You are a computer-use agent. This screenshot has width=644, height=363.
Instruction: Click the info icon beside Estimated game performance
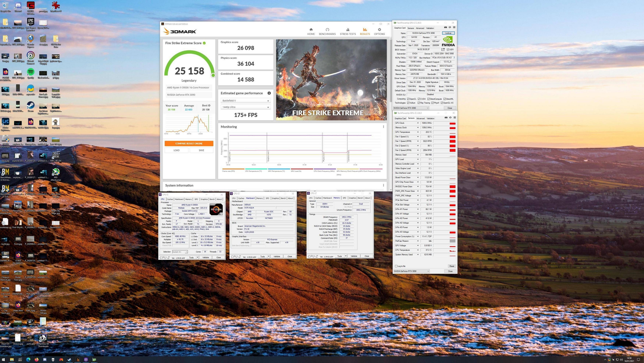click(269, 93)
